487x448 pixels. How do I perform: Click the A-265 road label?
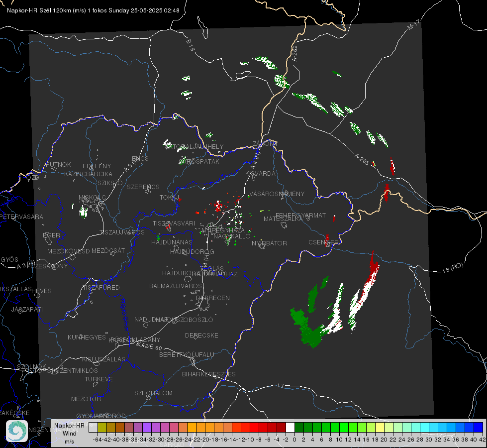point(362,159)
